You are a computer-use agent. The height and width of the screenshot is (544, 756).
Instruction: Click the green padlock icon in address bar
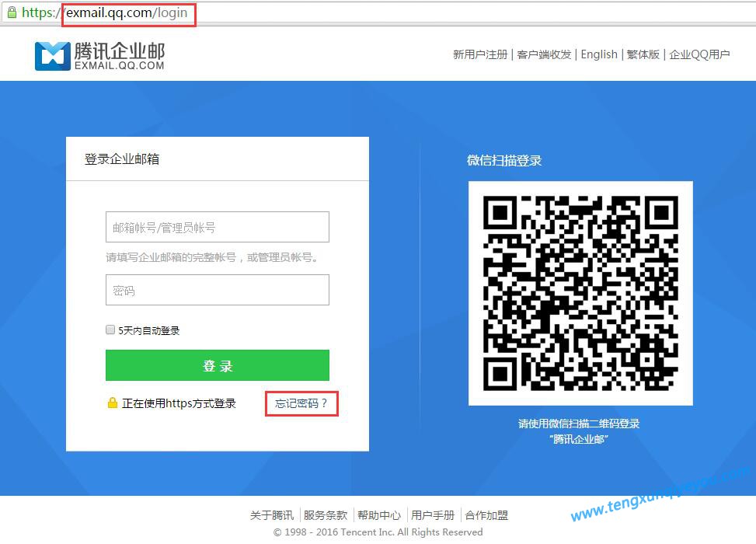click(12, 12)
